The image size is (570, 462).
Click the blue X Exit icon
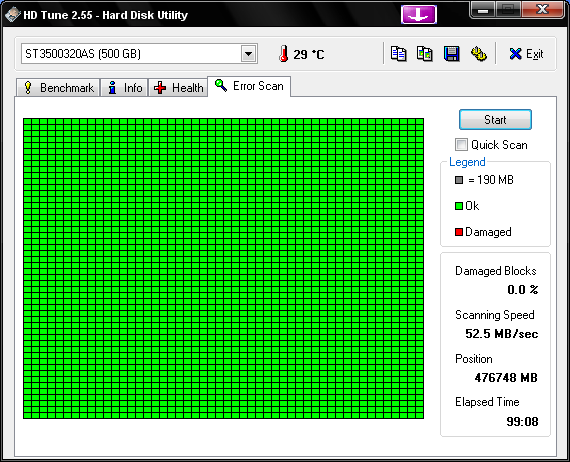pos(515,54)
